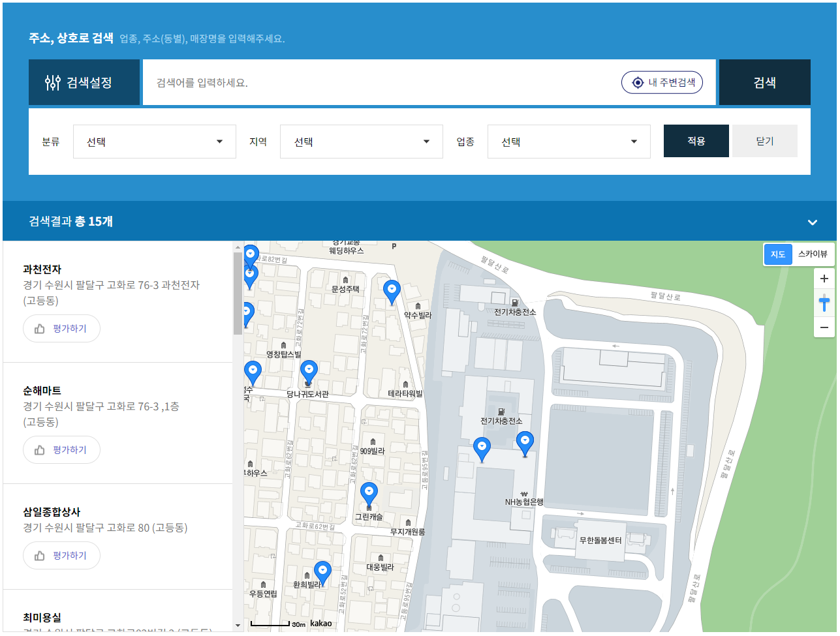Click the map pin at 환희빌라
Image resolution: width=840 pixels, height=636 pixels.
(x=322, y=573)
